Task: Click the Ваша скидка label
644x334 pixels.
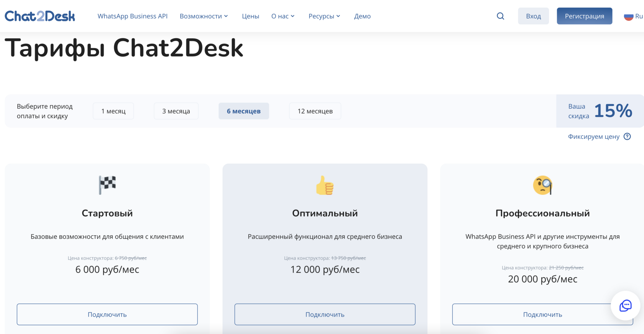Action: 578,111
